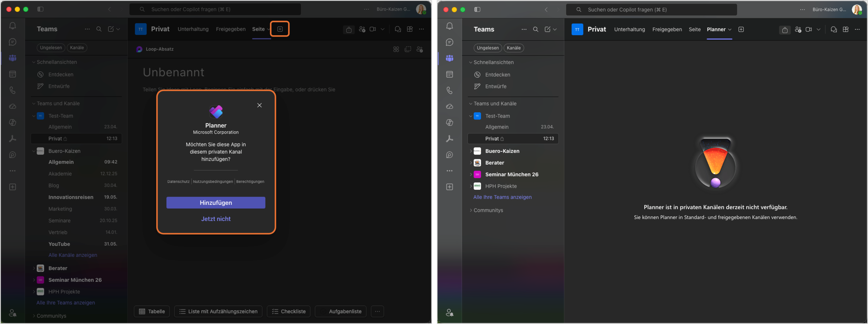
Task: Open Calendar icon in right window sidebar
Action: tap(450, 74)
